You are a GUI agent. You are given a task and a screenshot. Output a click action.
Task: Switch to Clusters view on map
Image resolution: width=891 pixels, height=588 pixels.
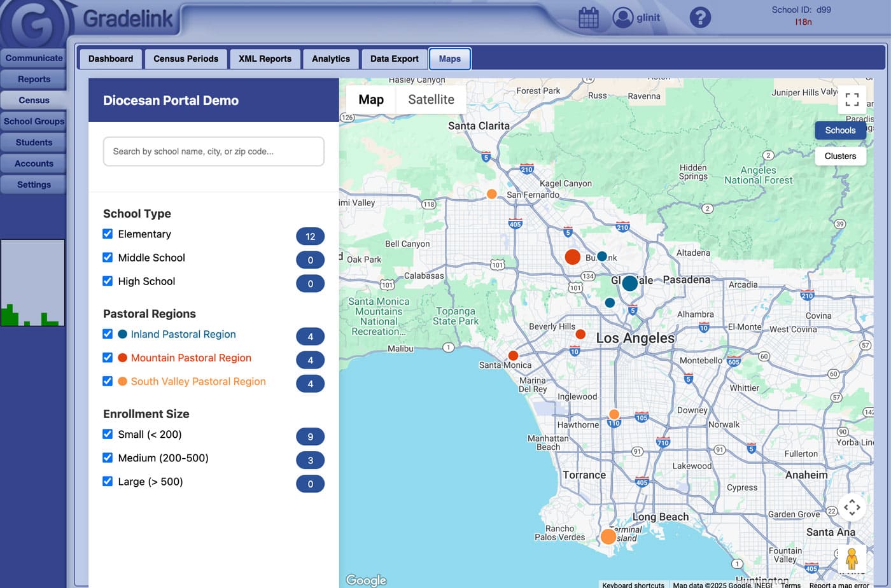(x=840, y=156)
